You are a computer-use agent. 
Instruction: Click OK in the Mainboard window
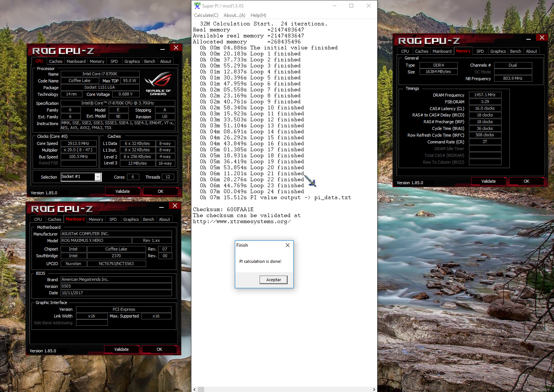click(x=159, y=349)
